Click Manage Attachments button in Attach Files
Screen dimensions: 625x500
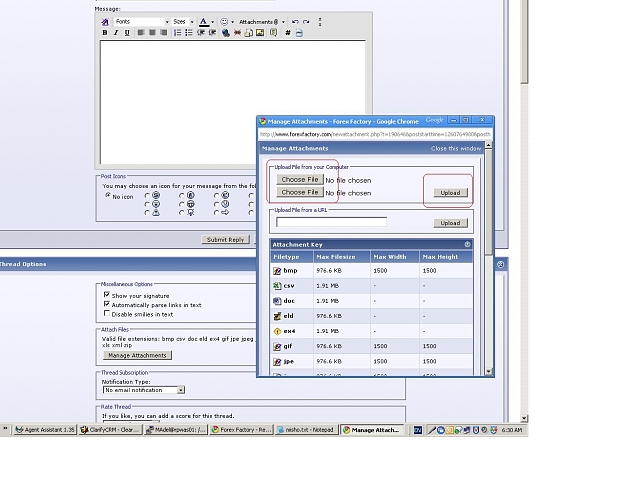[x=137, y=355]
